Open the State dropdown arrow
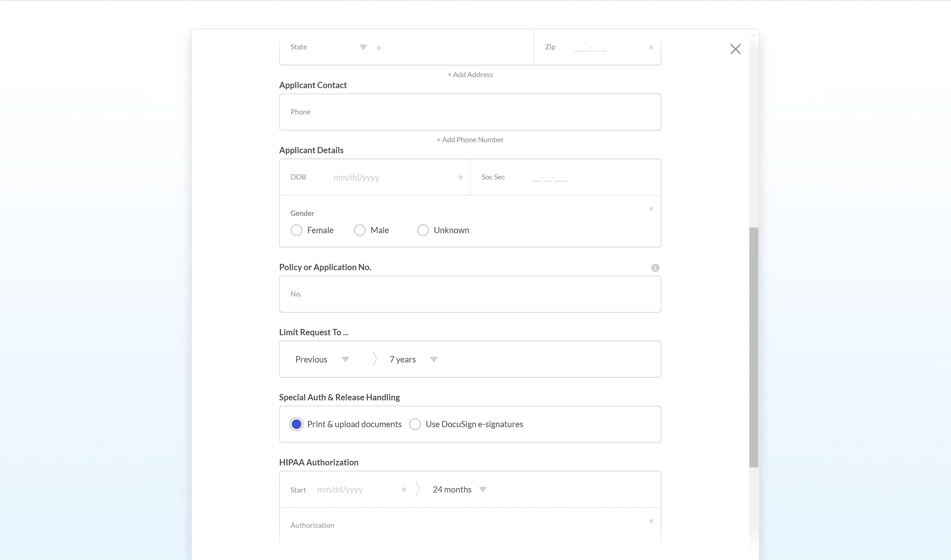This screenshot has height=560, width=951. click(x=363, y=47)
